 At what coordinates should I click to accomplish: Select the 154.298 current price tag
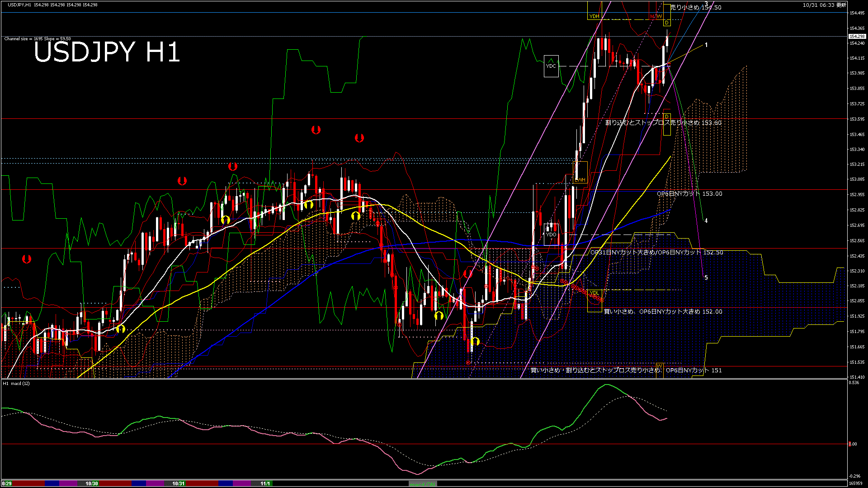coord(857,35)
